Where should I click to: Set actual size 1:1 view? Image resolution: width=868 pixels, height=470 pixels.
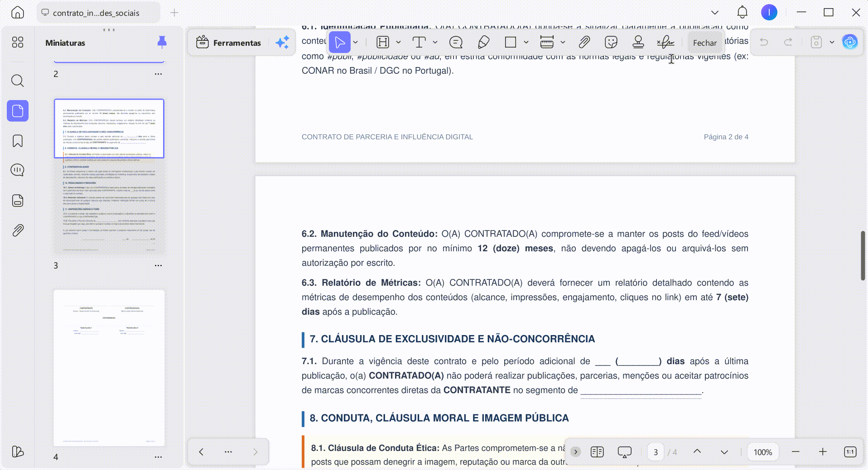(x=850, y=452)
